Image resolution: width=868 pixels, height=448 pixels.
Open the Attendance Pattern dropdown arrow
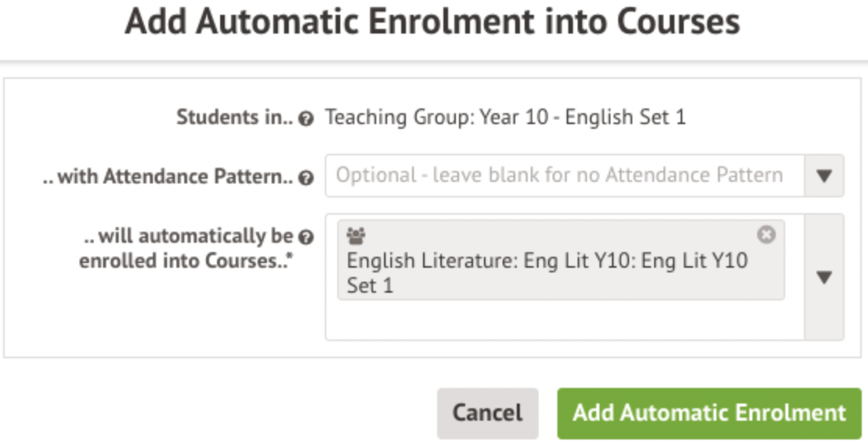coord(824,176)
